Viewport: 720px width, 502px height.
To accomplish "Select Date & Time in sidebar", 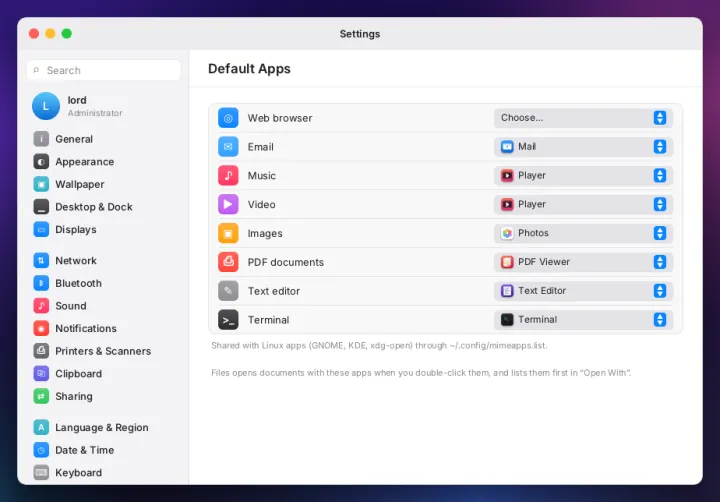I will pyautogui.click(x=105, y=450).
